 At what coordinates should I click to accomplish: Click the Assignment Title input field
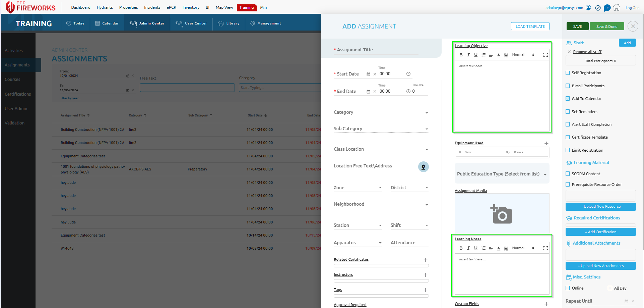point(375,50)
